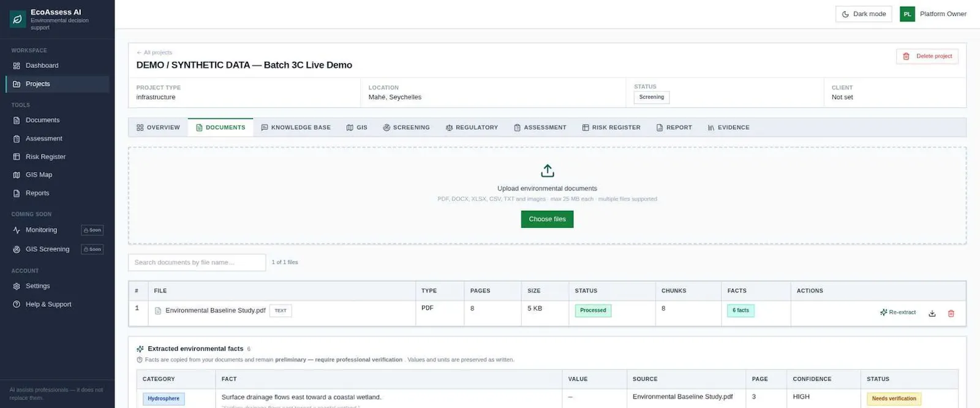
Task: Click the PL user avatar
Action: [907, 14]
